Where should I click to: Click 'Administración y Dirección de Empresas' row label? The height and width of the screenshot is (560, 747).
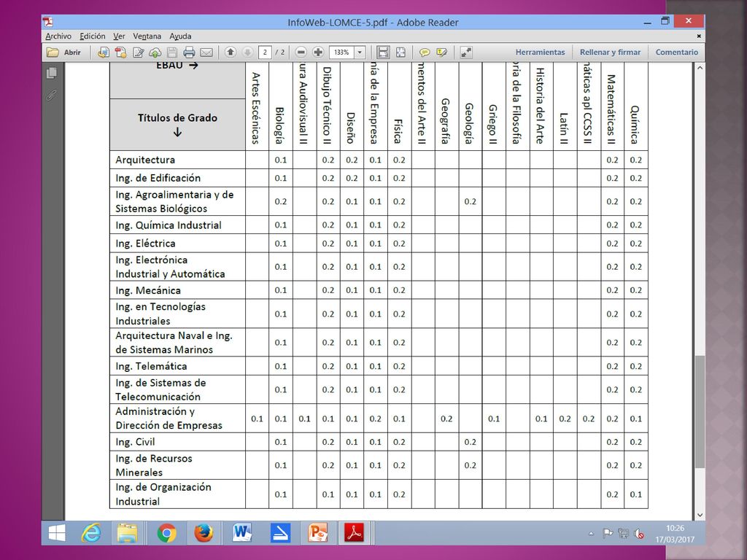[169, 418]
